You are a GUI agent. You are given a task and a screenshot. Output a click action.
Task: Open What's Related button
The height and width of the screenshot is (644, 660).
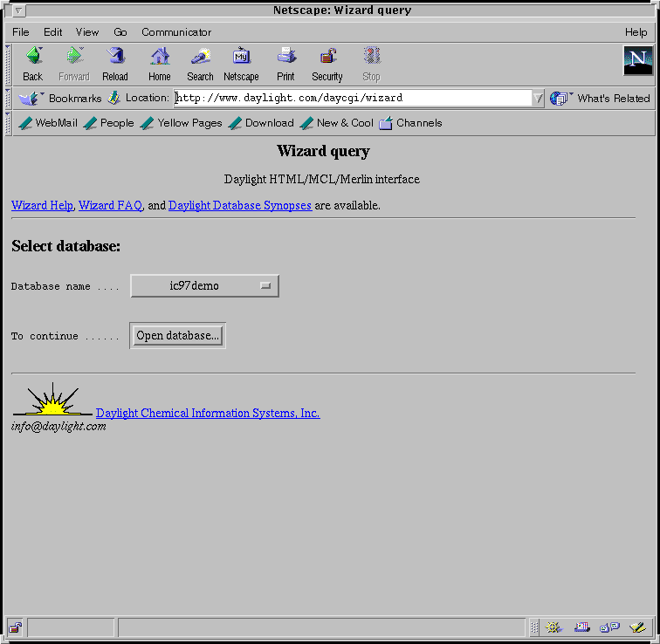click(x=601, y=99)
